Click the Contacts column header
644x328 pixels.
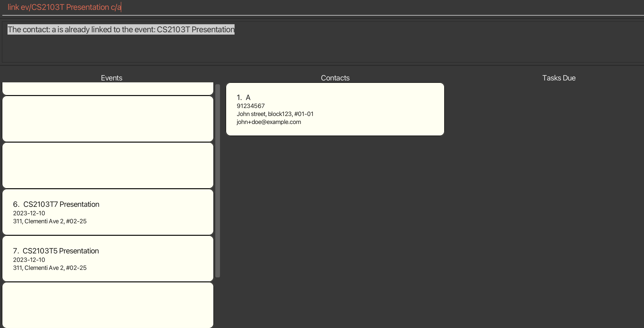pyautogui.click(x=335, y=78)
